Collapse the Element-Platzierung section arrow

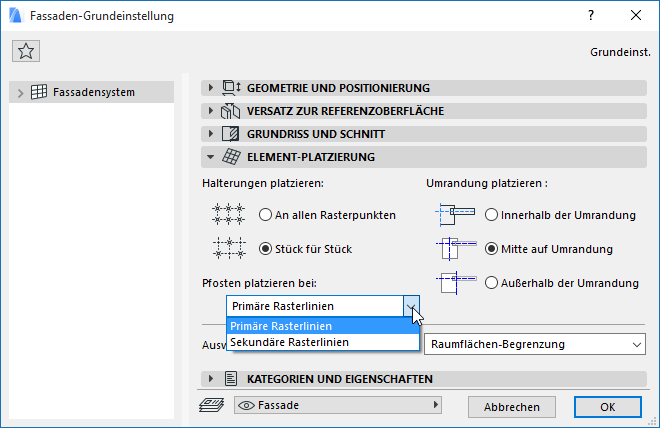click(x=210, y=157)
